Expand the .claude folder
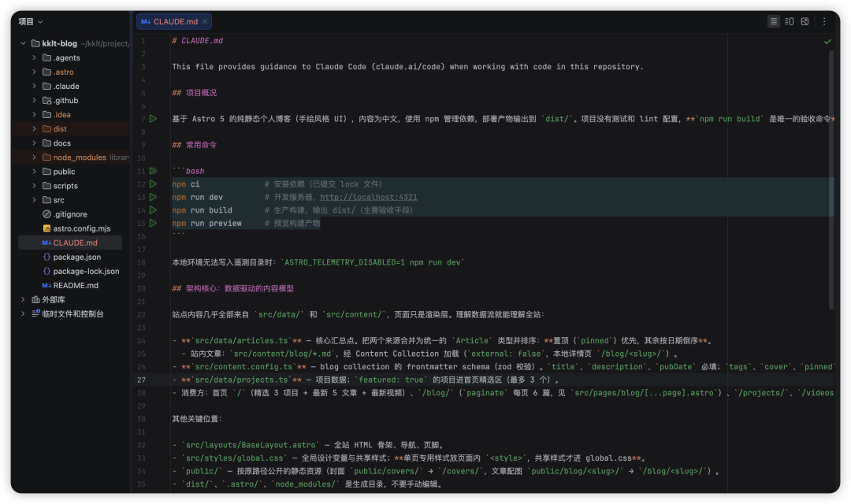The width and height of the screenshot is (851, 504). coord(34,86)
